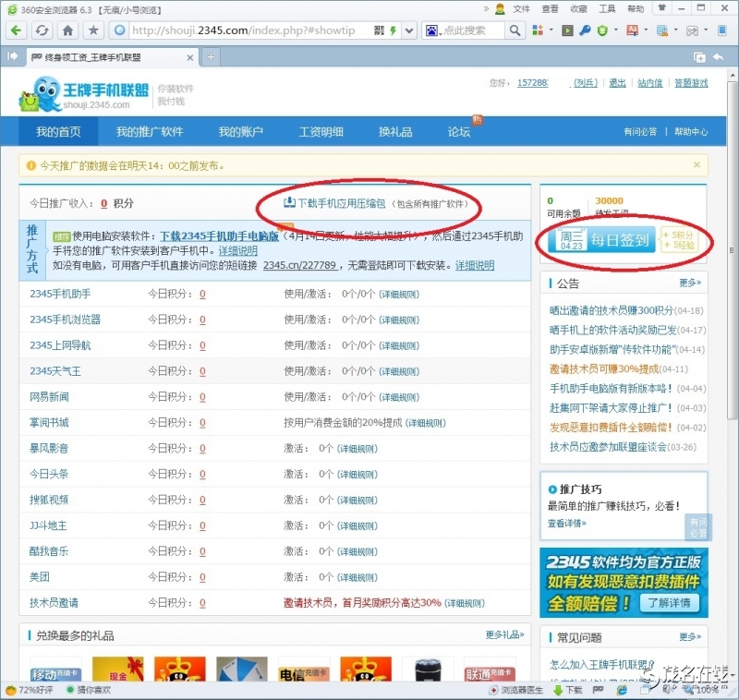Click the green 下载 download arrow in status bar
739x700 pixels.
(x=558, y=691)
